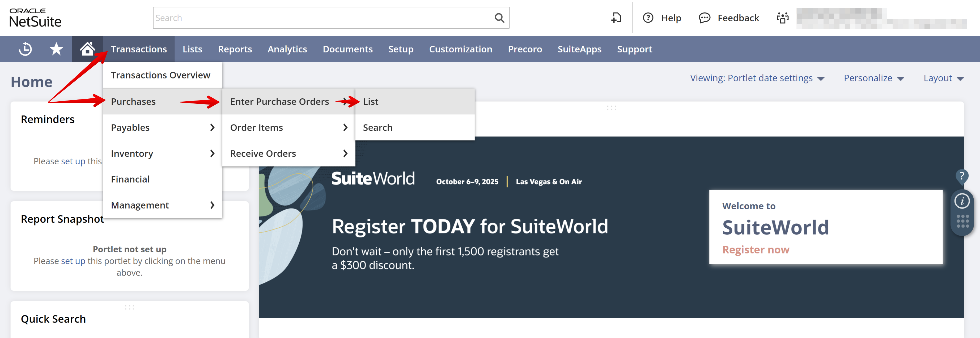The height and width of the screenshot is (338, 980).
Task: Open the Analytics menu
Action: [287, 49]
